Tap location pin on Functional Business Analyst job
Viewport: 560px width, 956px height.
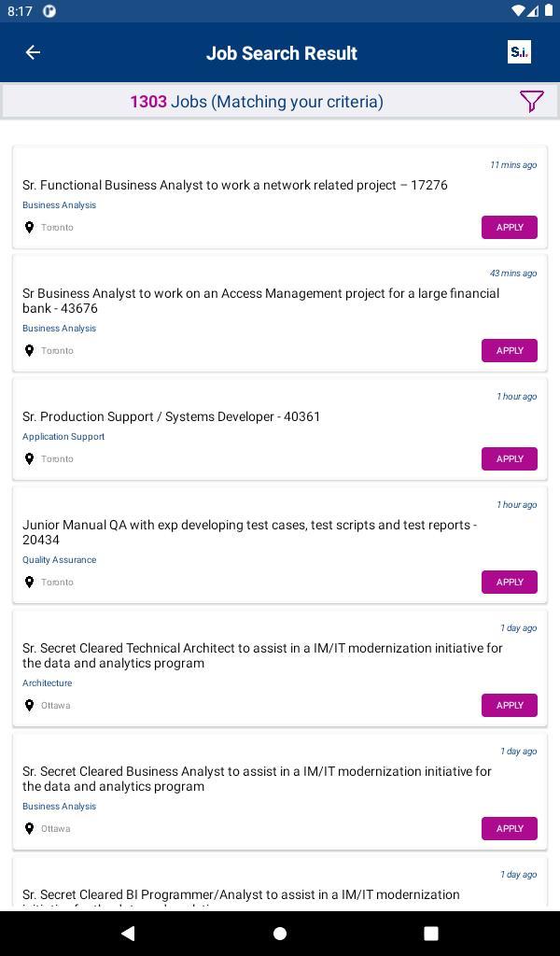point(29,228)
